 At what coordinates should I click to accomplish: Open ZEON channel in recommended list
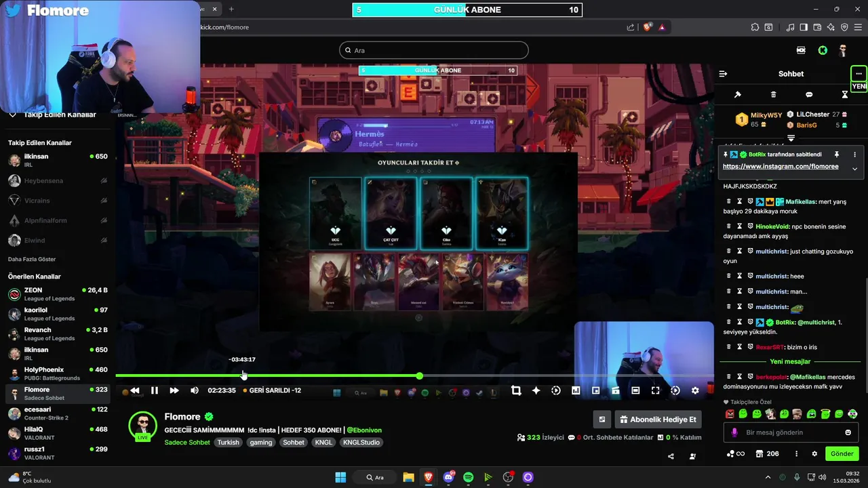(x=58, y=294)
